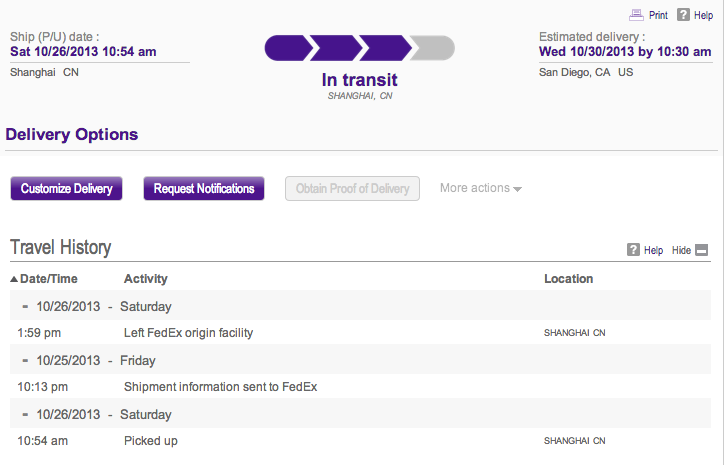Viewport: 728px width, 465px height.
Task: Click the printer icon
Action: tap(636, 15)
